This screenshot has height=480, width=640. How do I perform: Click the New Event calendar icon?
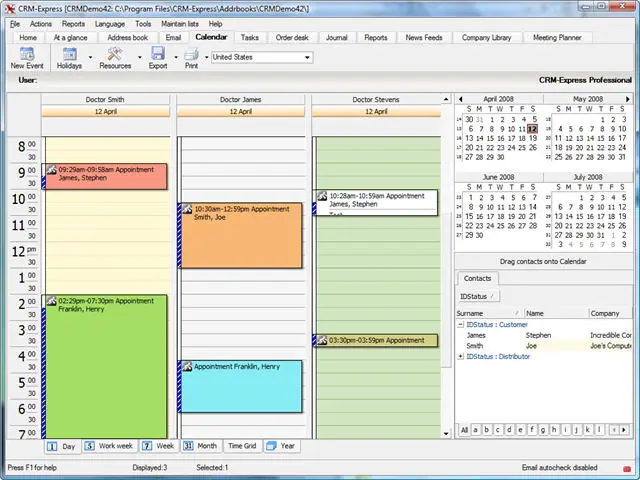pos(27,53)
